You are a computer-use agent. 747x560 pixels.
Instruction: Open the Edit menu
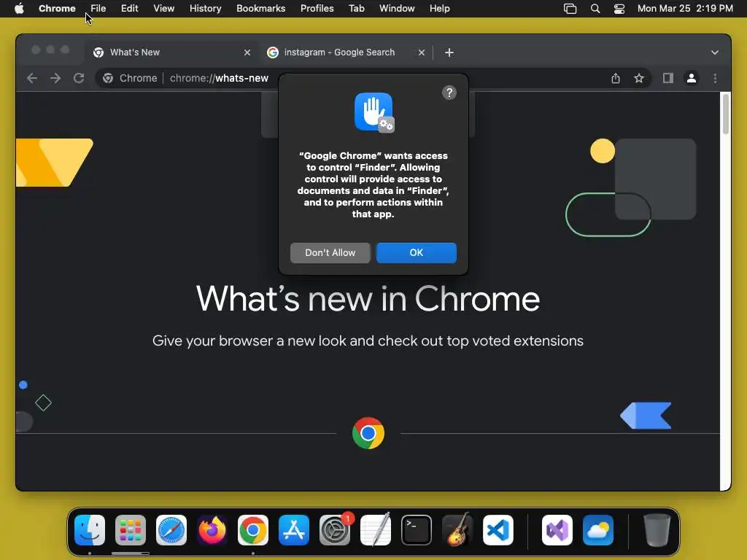pyautogui.click(x=130, y=9)
